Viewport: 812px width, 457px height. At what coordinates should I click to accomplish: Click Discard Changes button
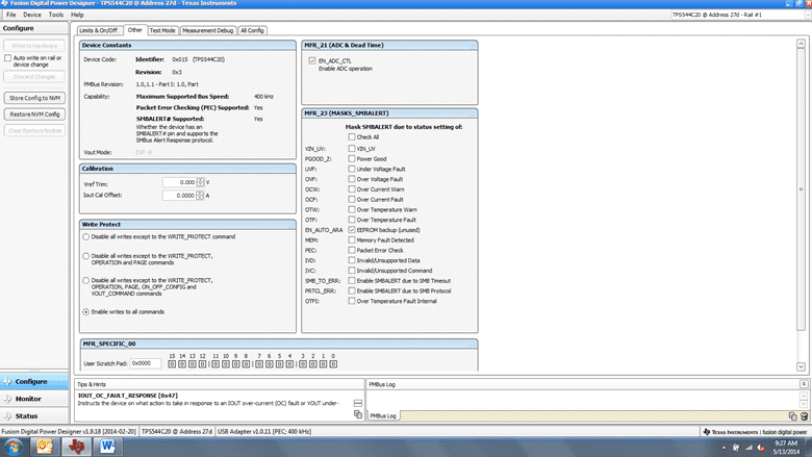click(35, 77)
